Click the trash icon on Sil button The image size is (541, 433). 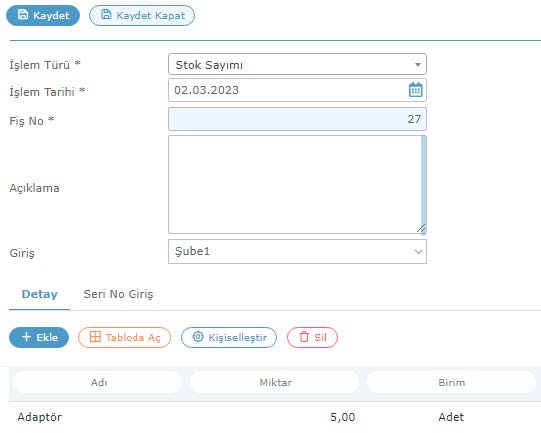304,337
